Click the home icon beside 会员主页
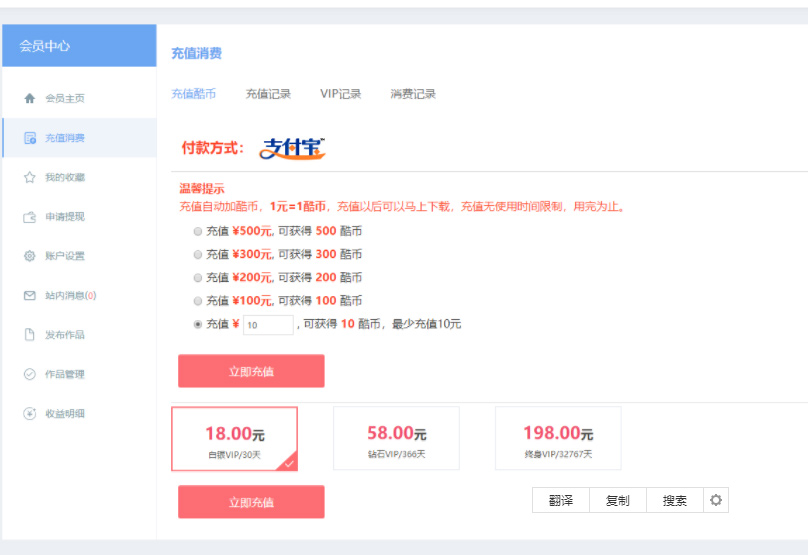This screenshot has width=808, height=555. tap(30, 98)
